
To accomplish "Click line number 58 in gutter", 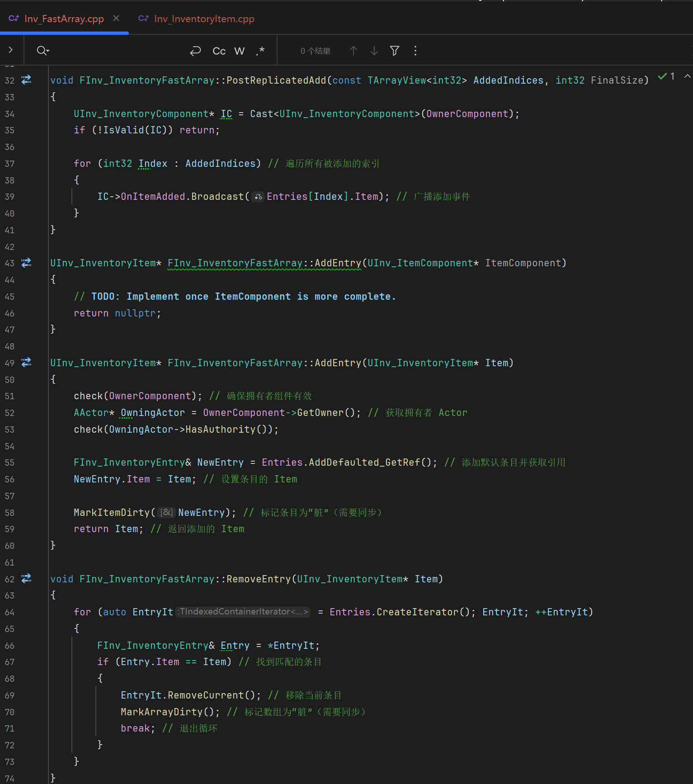I will [x=9, y=513].
